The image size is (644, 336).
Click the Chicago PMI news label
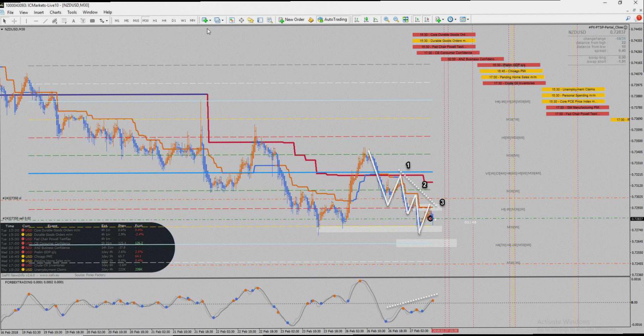pyautogui.click(x=511, y=71)
